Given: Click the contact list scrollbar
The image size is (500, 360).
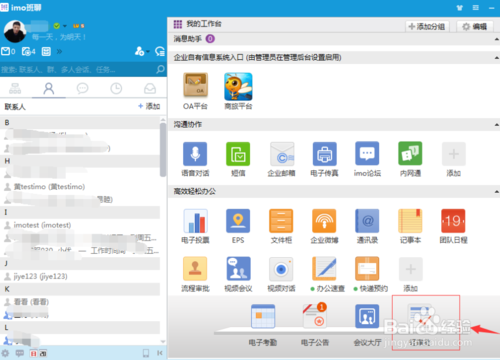Looking at the screenshot, I should 163,150.
